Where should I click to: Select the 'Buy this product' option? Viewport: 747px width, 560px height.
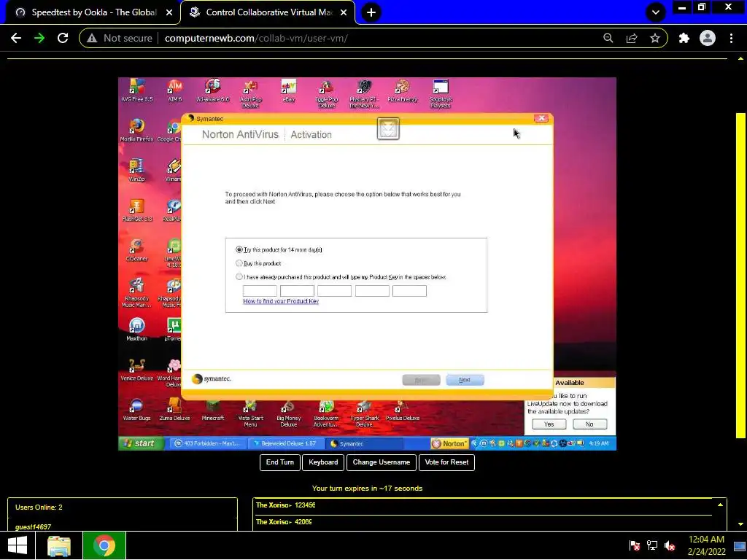tap(239, 262)
